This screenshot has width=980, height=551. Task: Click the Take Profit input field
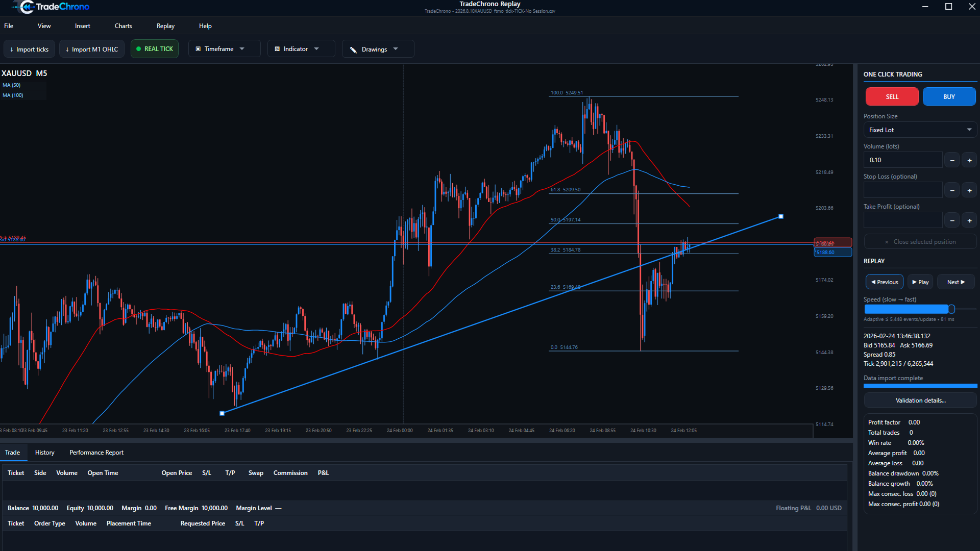(x=902, y=220)
